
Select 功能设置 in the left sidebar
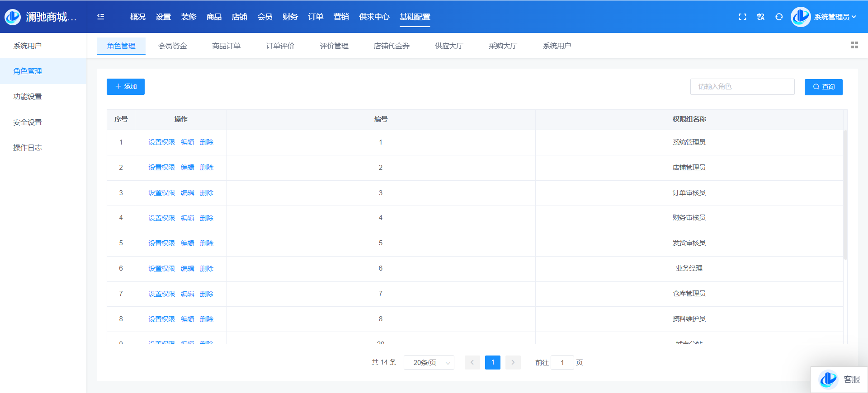pyautogui.click(x=28, y=97)
